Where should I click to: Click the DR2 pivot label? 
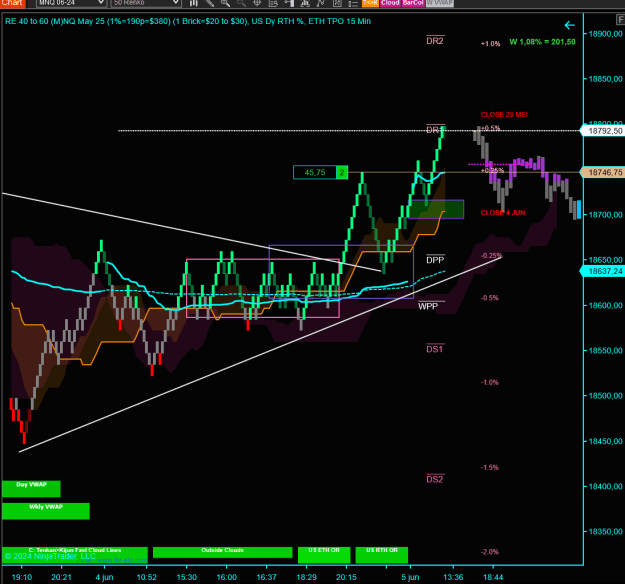click(435, 41)
